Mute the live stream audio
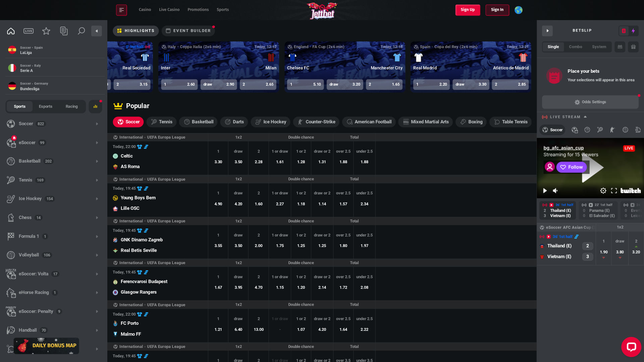Screen dimensions: 644x362 (555, 191)
